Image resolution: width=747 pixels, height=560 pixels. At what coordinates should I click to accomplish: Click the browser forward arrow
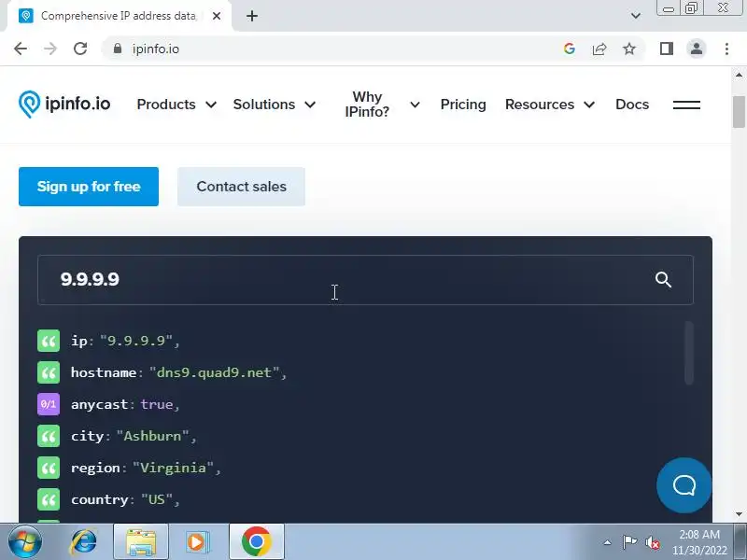click(x=50, y=49)
